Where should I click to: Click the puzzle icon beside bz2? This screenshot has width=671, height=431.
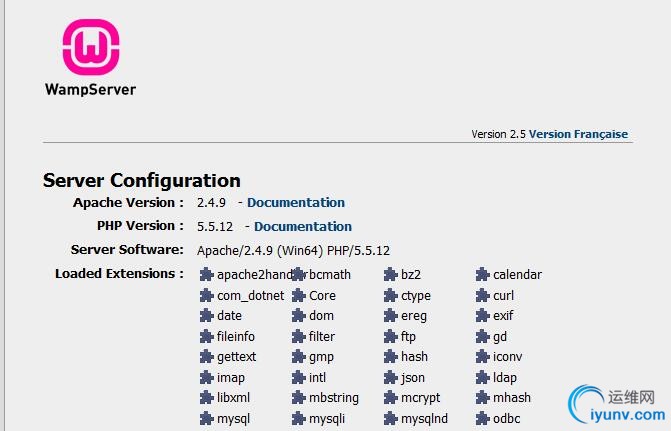(x=391, y=274)
